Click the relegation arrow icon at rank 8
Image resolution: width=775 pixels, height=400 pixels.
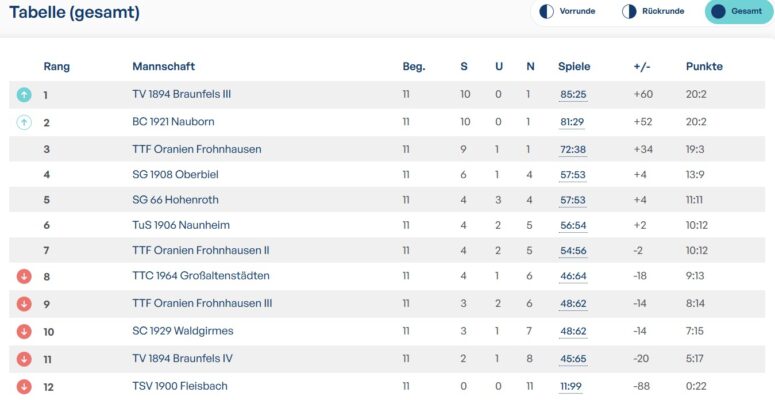click(x=24, y=276)
